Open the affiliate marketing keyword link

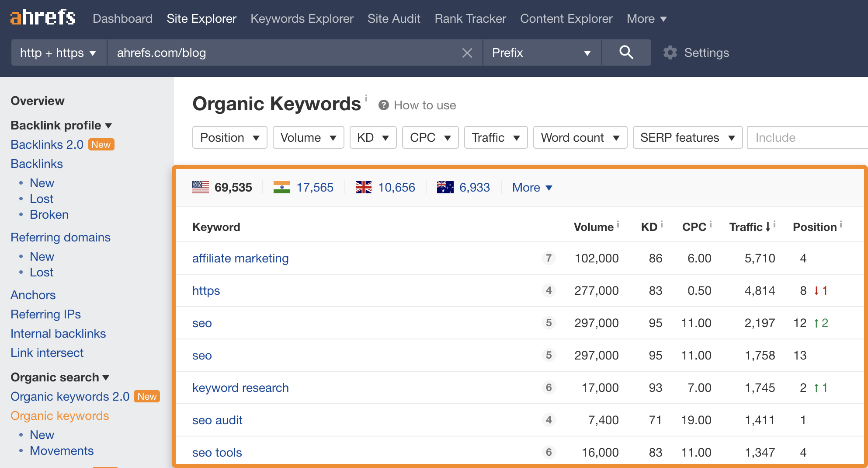point(240,258)
